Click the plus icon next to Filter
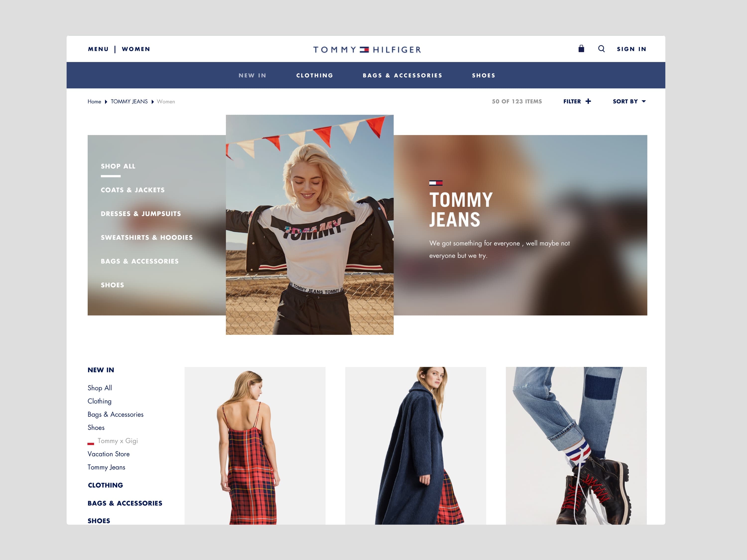The width and height of the screenshot is (747, 560). coord(588,101)
